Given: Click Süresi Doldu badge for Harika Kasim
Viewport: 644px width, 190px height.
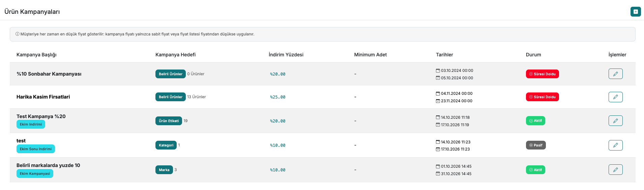Looking at the screenshot, I should [x=542, y=97].
